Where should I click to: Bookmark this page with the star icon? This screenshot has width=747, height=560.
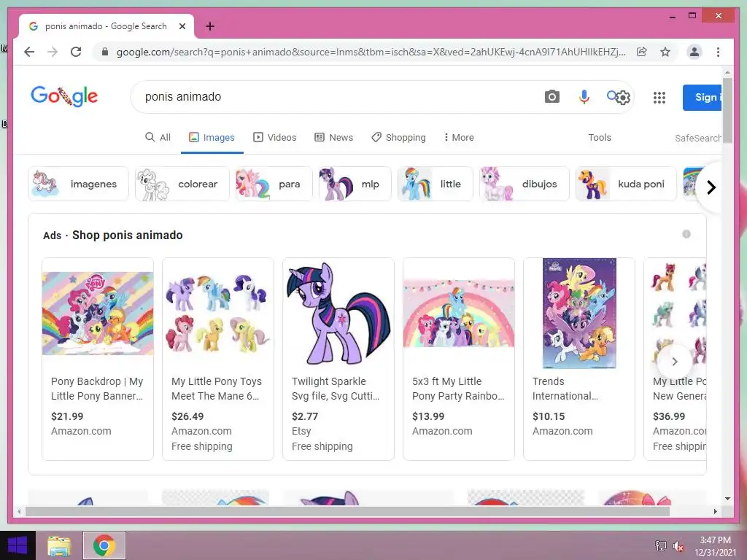[665, 52]
